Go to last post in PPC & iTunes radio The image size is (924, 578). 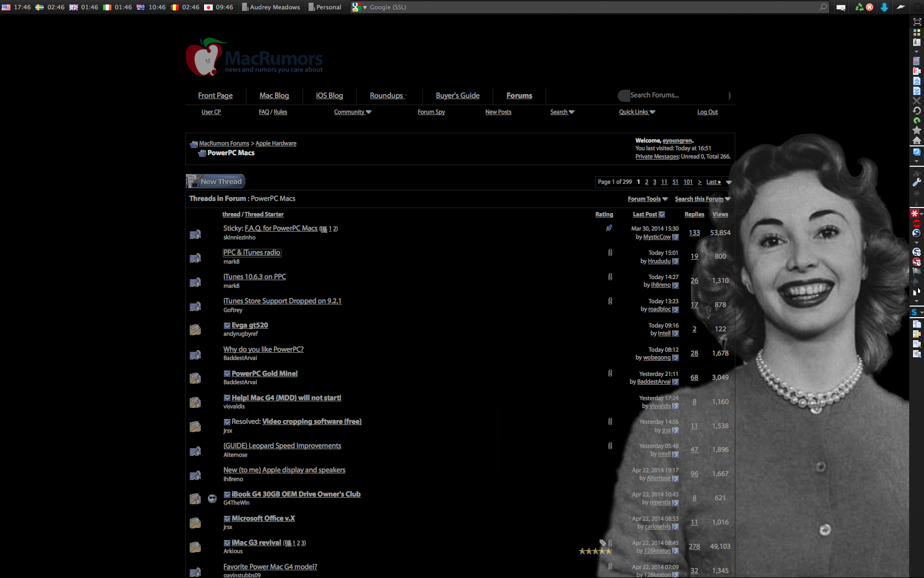tap(675, 261)
